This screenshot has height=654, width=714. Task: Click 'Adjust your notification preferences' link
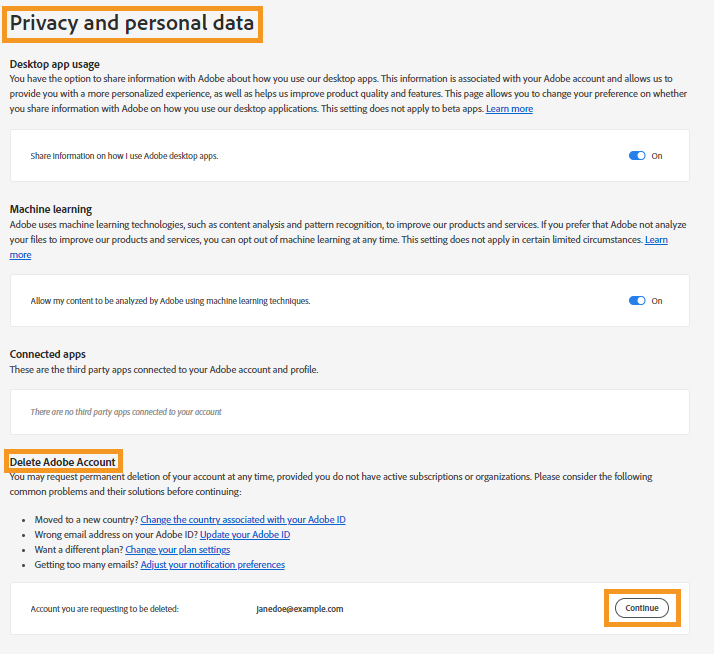click(x=213, y=565)
